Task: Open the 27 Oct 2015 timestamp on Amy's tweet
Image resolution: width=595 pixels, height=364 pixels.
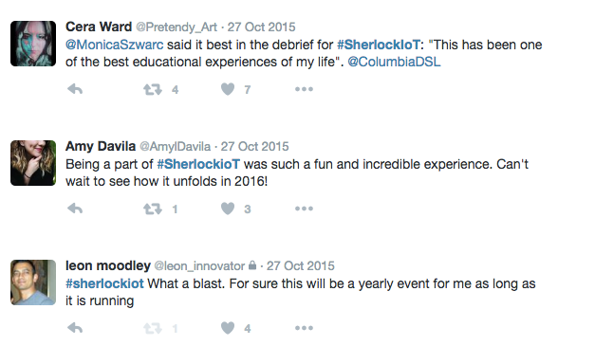Action: (254, 146)
